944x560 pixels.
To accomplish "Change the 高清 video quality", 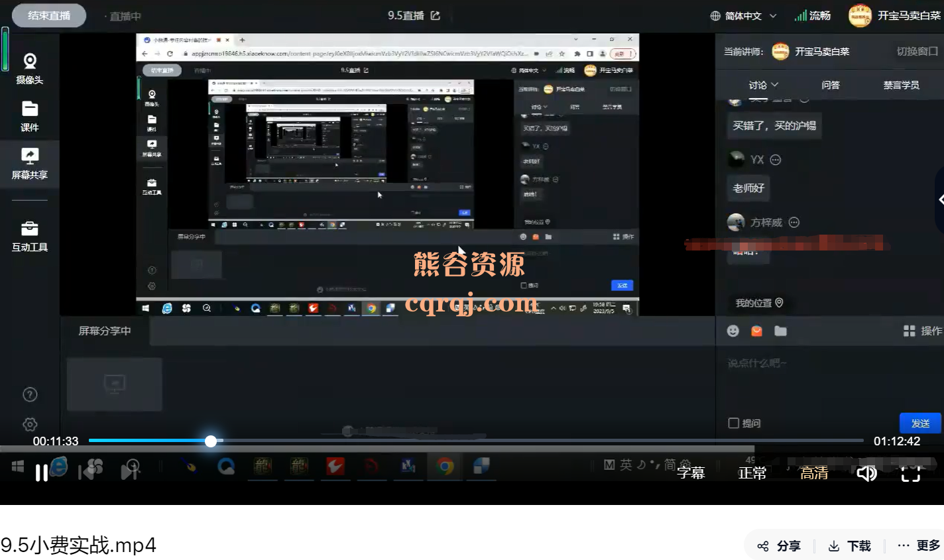I will pyautogui.click(x=814, y=473).
